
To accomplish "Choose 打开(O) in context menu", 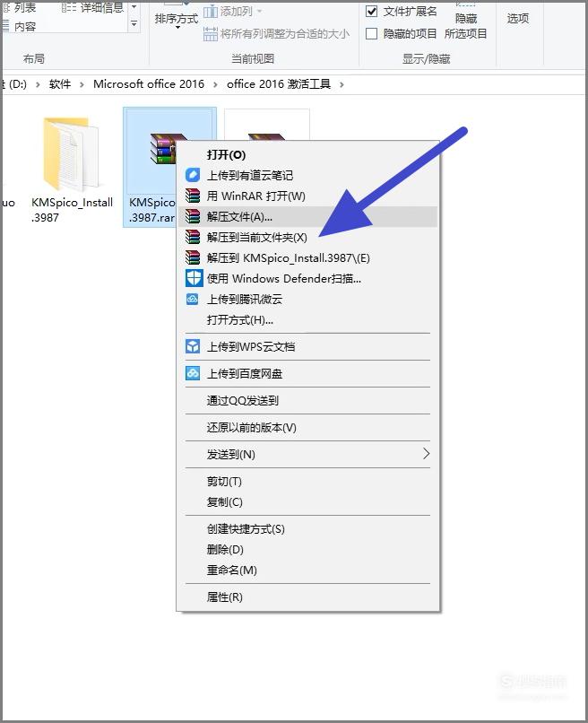I will (x=307, y=155).
